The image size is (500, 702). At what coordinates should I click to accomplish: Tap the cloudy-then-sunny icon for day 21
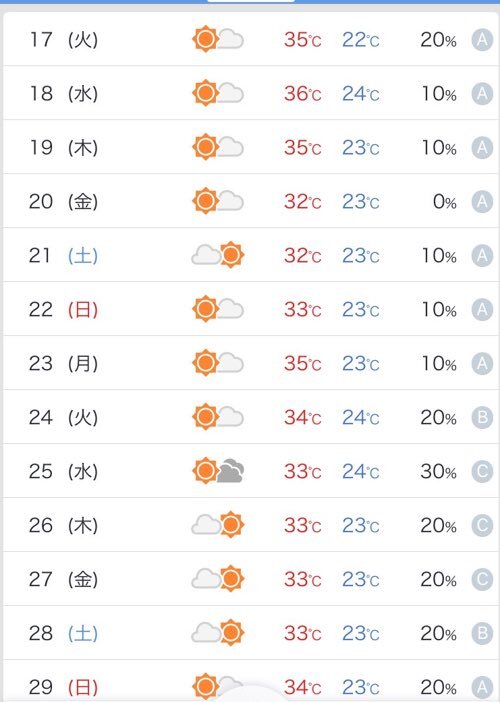click(218, 255)
